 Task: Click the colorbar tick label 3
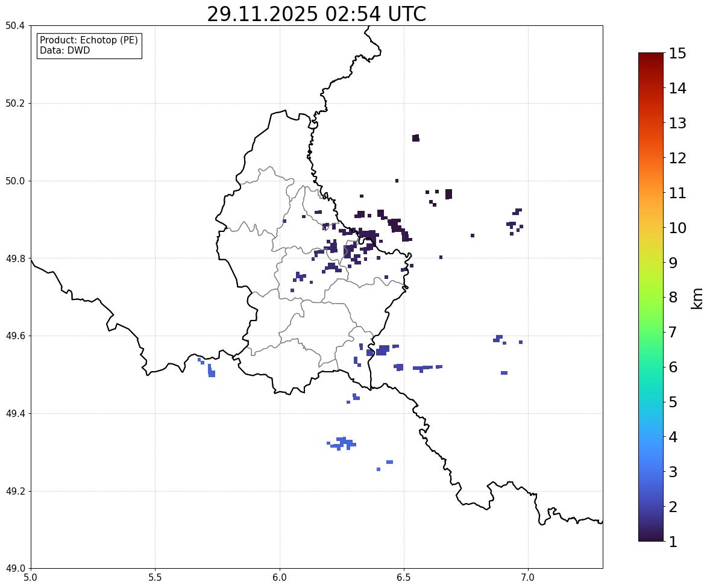(673, 472)
